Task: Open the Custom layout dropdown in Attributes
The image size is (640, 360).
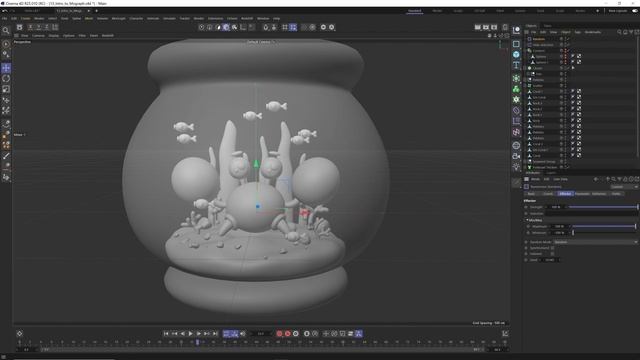Action: click(624, 187)
